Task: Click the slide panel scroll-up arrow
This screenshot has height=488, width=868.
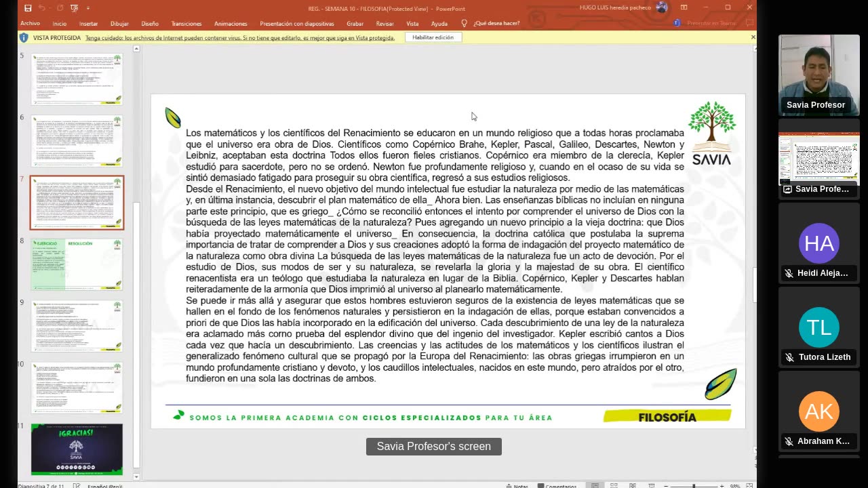Action: (x=136, y=49)
